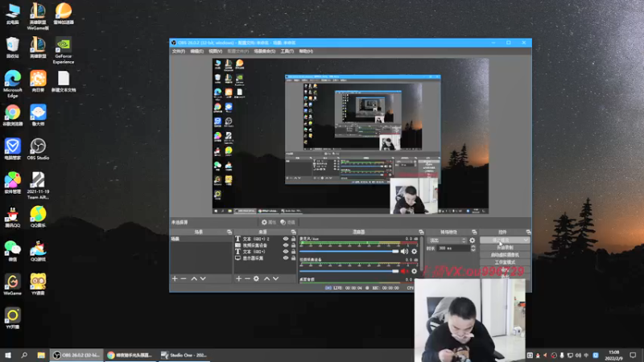644x362 pixels.
Task: Add a new source with the plus icon
Action: [238, 278]
